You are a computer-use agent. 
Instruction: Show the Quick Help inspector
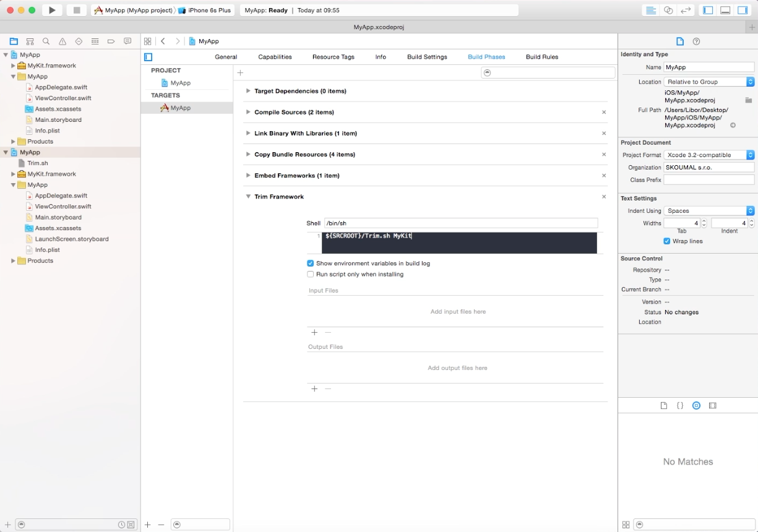(696, 41)
